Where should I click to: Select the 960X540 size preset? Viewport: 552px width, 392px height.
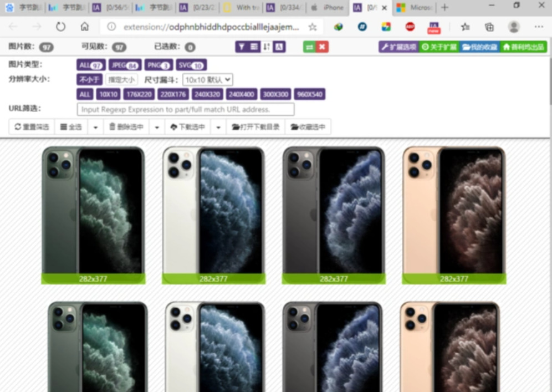(x=309, y=94)
